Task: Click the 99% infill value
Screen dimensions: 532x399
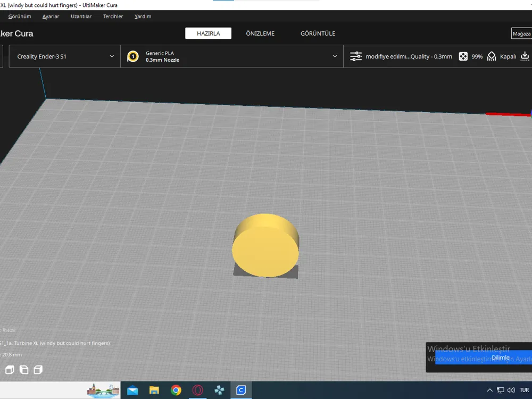Action: [477, 57]
